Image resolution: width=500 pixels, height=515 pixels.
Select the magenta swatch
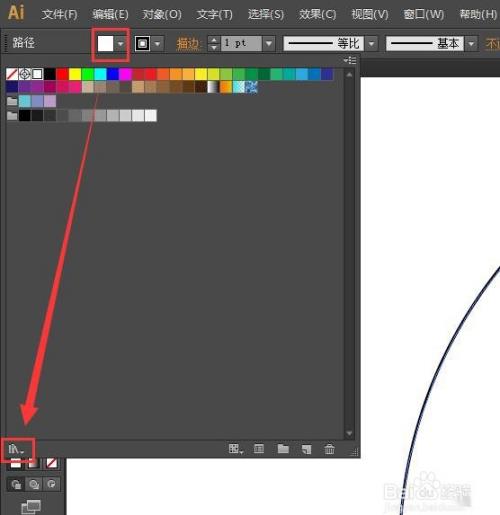click(125, 74)
